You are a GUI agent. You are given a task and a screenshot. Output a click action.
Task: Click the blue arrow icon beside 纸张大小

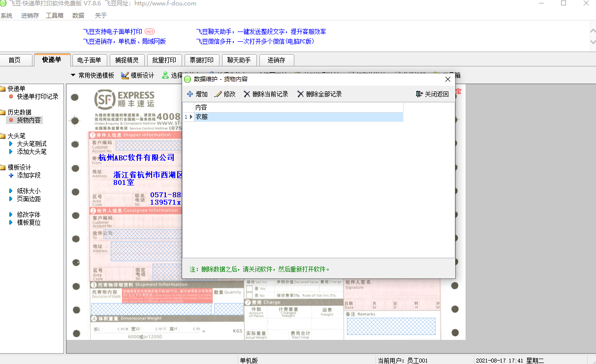[11, 191]
